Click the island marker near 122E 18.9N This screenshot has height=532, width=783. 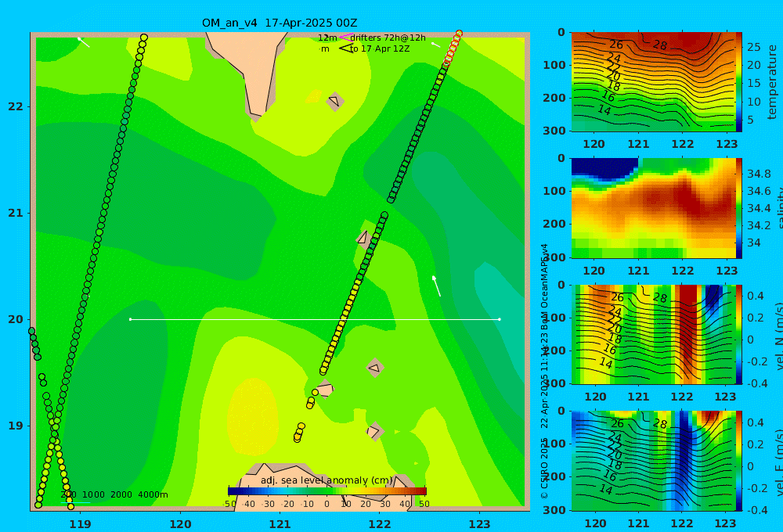pyautogui.click(x=374, y=431)
